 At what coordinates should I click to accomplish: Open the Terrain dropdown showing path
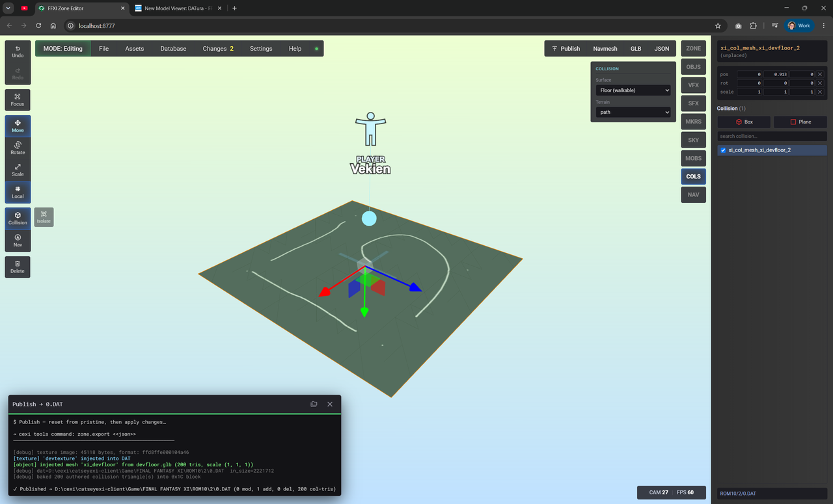[633, 113]
